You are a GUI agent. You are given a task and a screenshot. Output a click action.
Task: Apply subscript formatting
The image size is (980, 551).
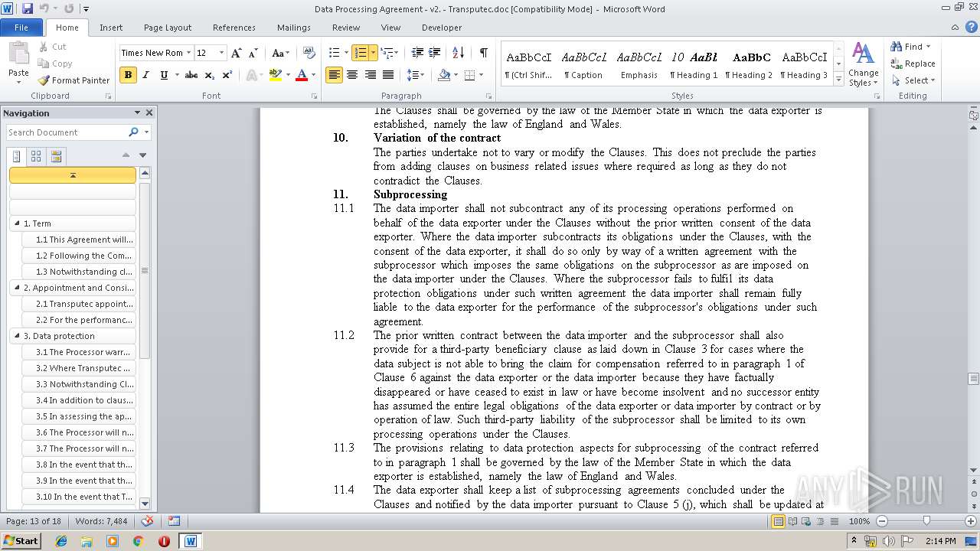[x=210, y=75]
